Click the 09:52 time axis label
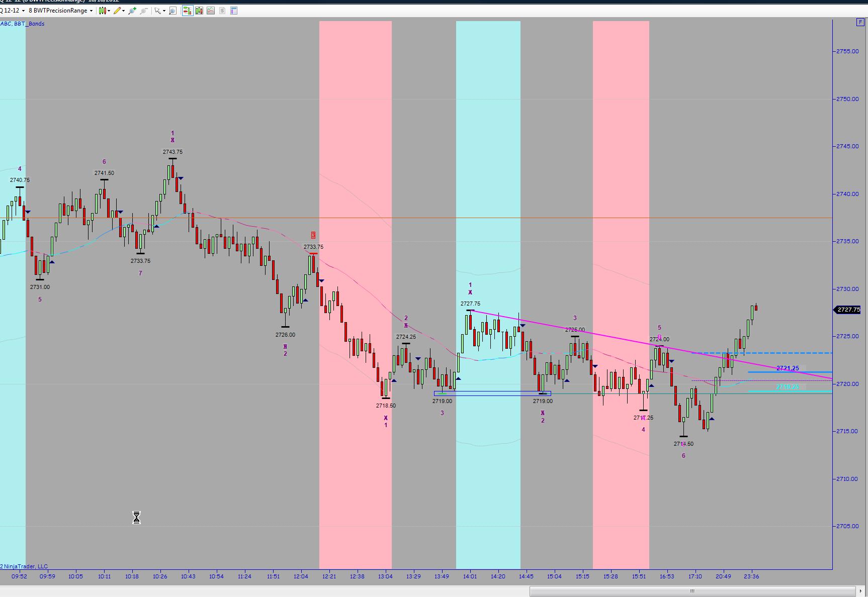868x597 pixels. pyautogui.click(x=19, y=576)
